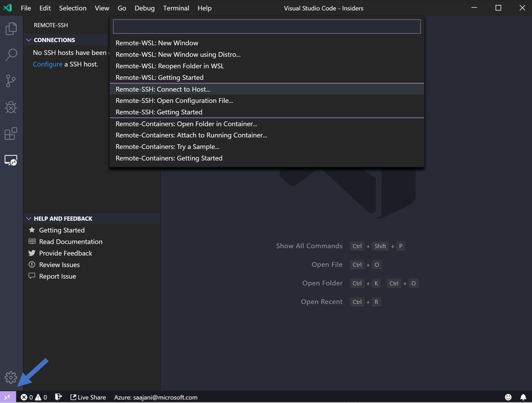532x403 pixels.
Task: Start a Live Share session
Action: pos(88,397)
